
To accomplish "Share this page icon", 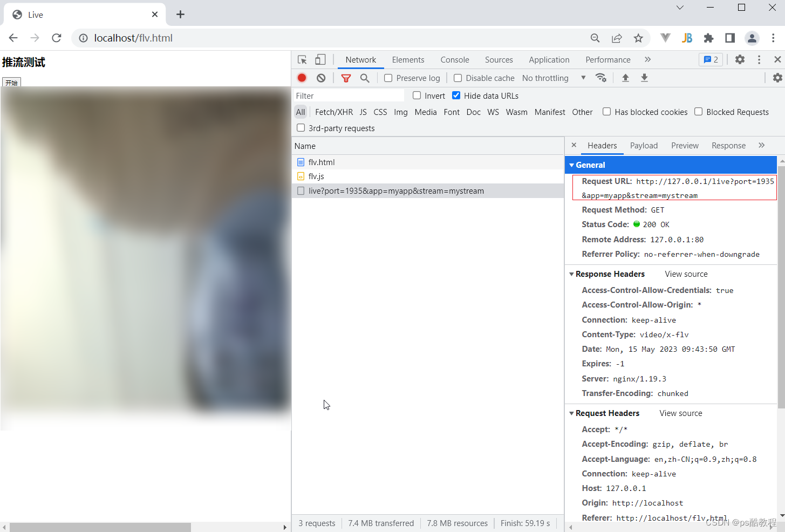I will click(x=617, y=38).
